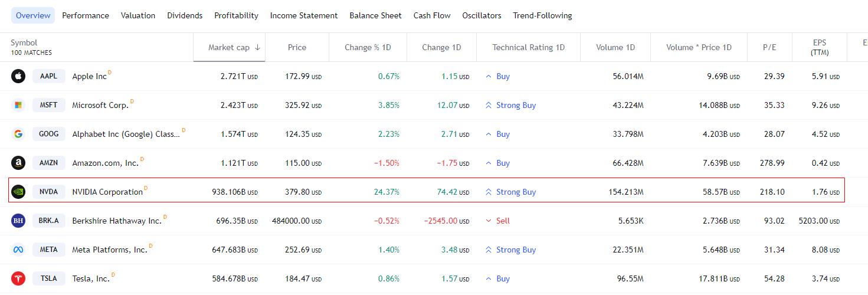Screen dimensions: 868x295
Task: Click the Sell down-arrow icon for Berkshire Hathaway
Action: coord(489,221)
